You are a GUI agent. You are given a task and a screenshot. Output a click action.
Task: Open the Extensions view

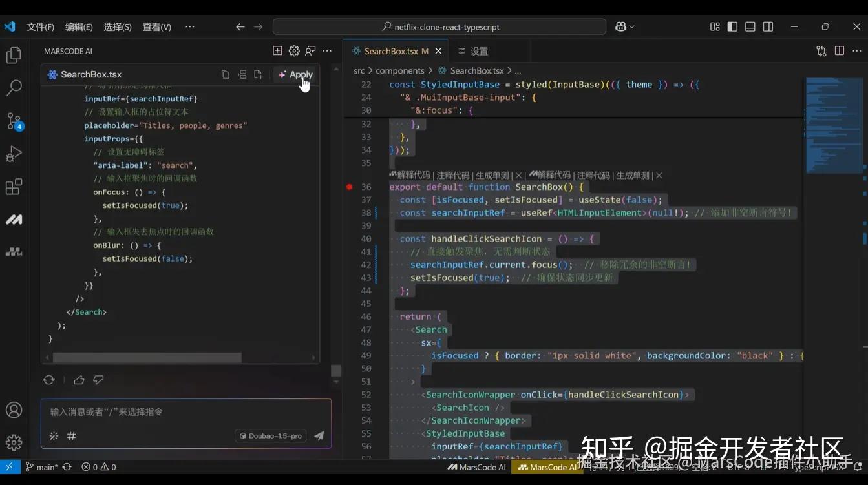[14, 187]
